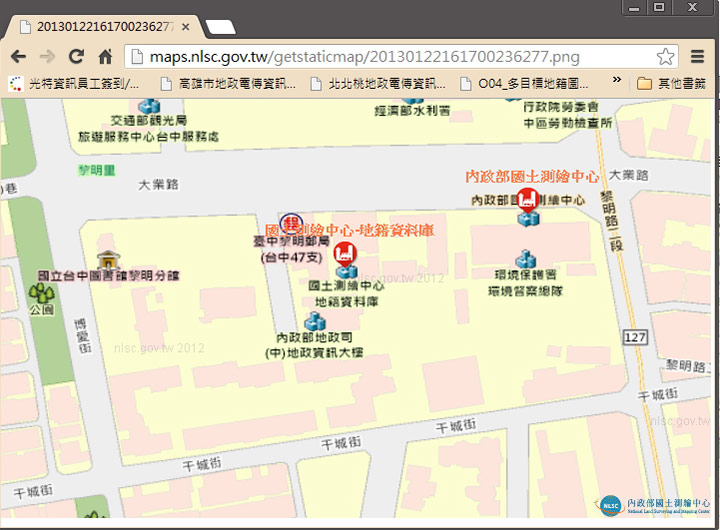Viewport: 720px width, 530px height.
Task: Click the post office icon at 臺中黎明郵局
Action: click(x=291, y=224)
